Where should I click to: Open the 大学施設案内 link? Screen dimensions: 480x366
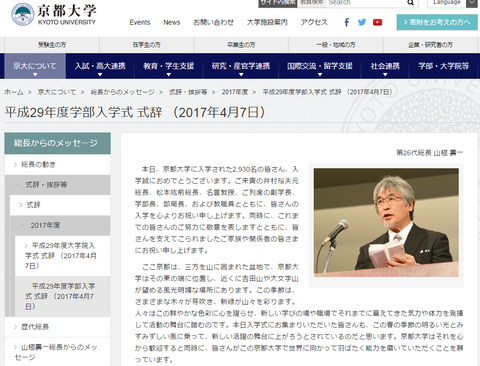267,22
